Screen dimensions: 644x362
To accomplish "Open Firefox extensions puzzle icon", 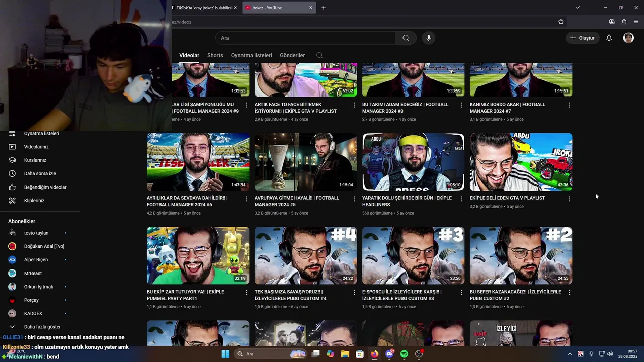I will [x=624, y=22].
